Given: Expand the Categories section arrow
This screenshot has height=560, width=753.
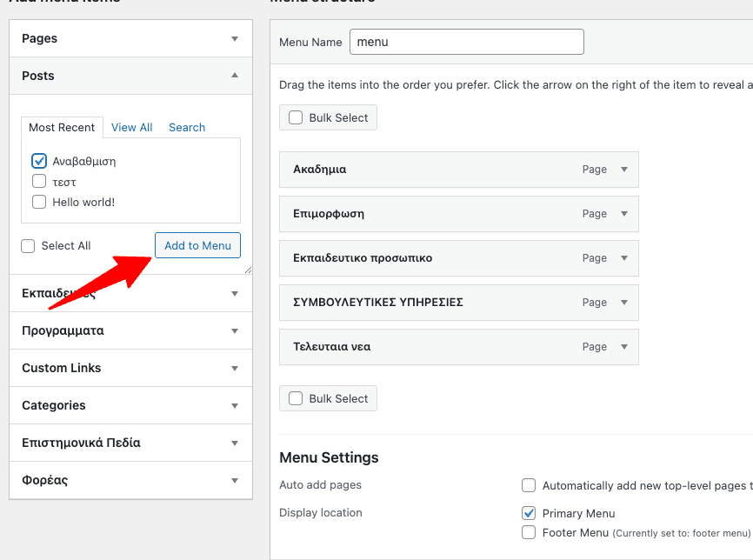Looking at the screenshot, I should click(234, 406).
